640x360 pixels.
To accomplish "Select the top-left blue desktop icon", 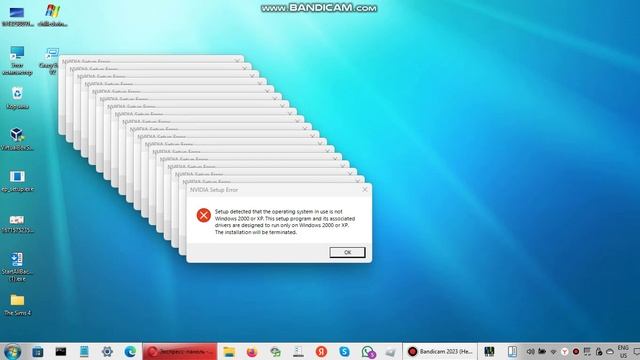I will pos(17,16).
